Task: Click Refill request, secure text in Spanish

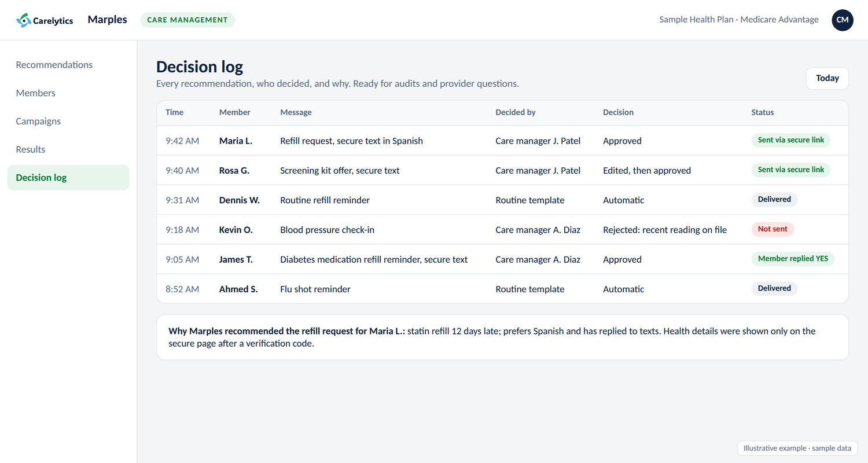Action: (351, 141)
